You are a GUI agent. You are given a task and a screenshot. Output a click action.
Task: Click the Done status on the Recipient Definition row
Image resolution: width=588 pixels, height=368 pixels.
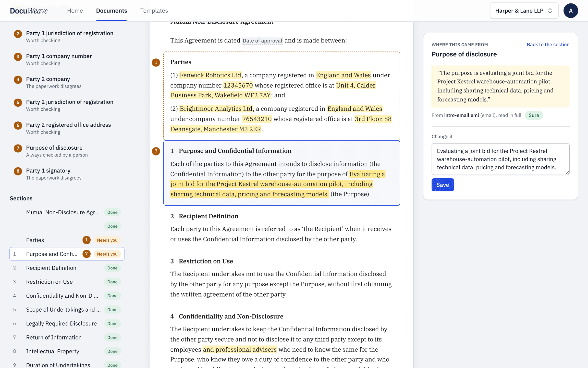[112, 268]
